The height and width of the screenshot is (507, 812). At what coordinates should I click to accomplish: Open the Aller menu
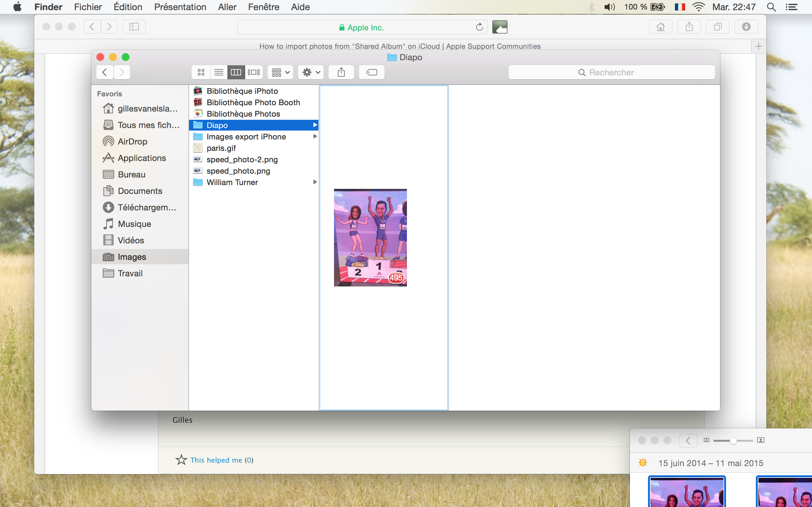coord(227,7)
